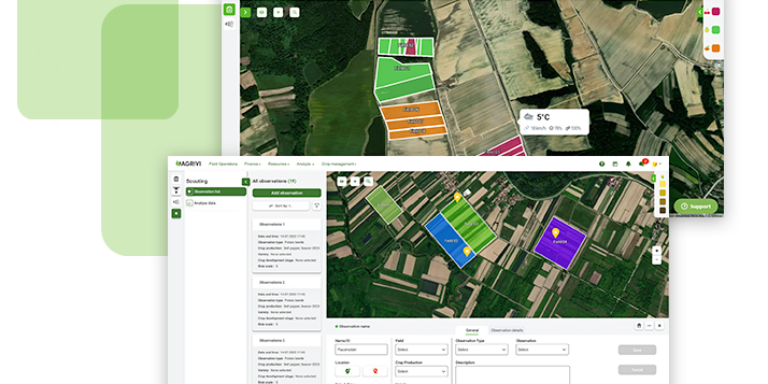
Task: Expand the Crop Production select box
Action: click(421, 372)
